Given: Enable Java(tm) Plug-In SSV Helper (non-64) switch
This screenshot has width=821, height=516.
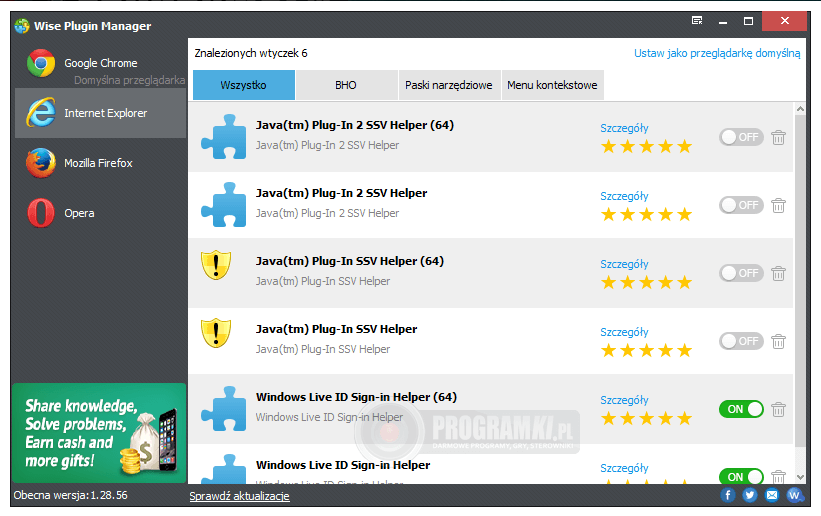Looking at the screenshot, I should tap(741, 341).
